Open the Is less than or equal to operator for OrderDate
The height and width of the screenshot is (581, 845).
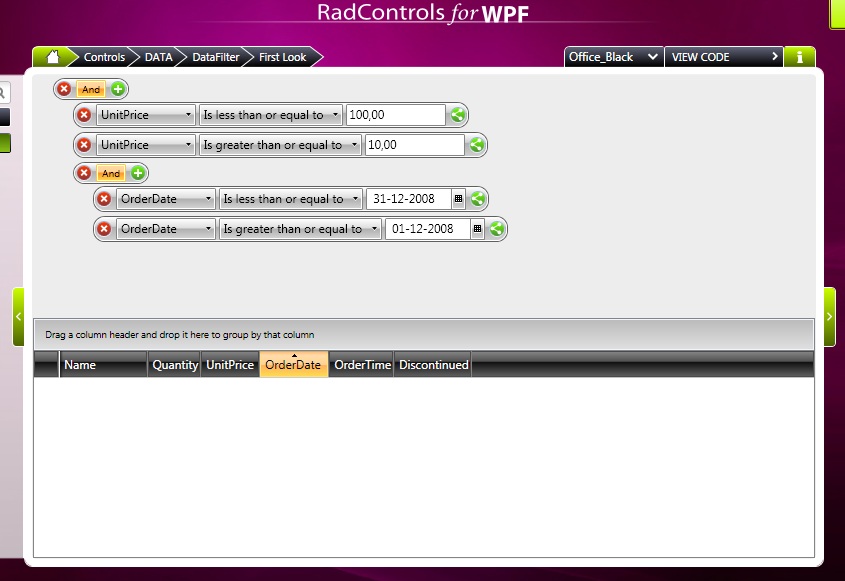(x=290, y=199)
